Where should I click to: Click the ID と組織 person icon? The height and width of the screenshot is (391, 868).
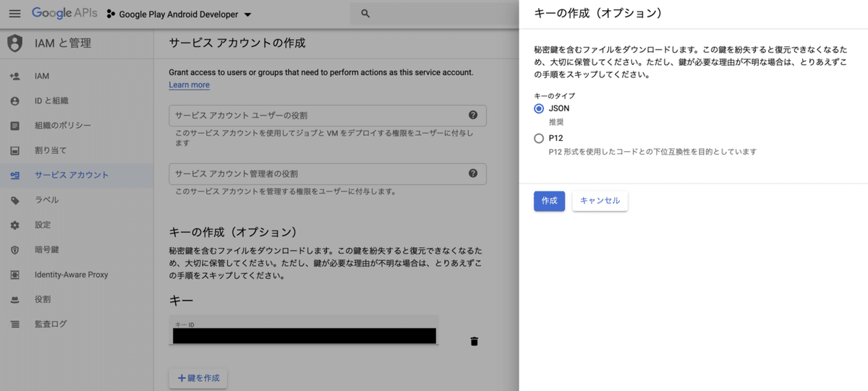(14, 101)
